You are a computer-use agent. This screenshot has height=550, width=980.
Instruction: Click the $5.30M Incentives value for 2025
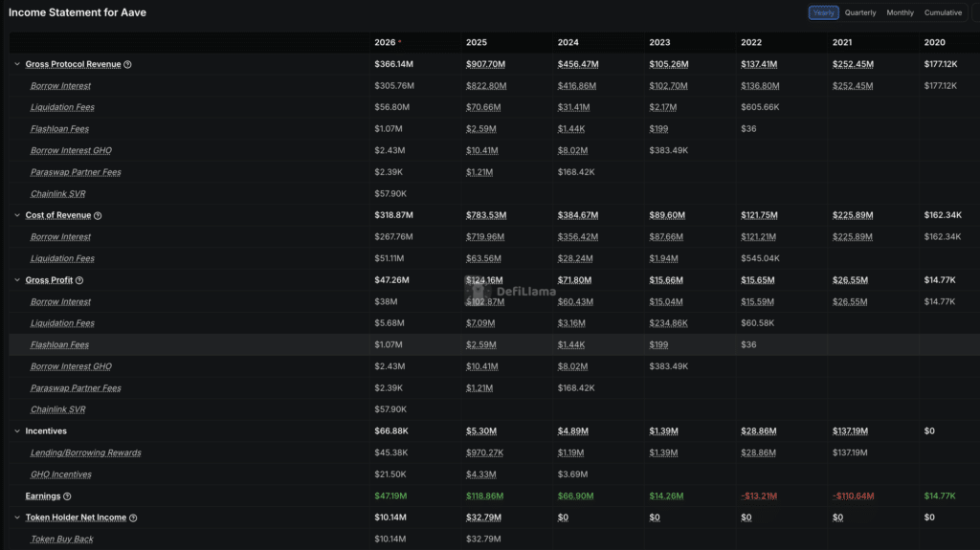pyautogui.click(x=481, y=431)
